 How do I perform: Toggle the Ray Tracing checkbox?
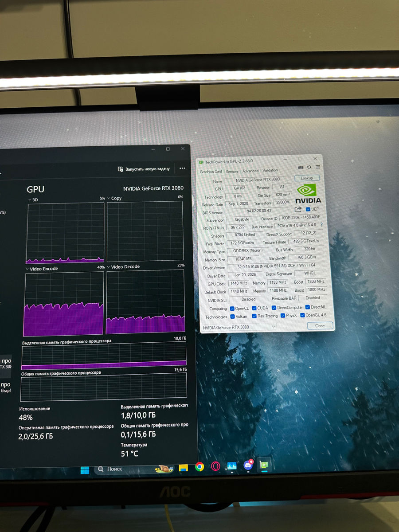[254, 316]
